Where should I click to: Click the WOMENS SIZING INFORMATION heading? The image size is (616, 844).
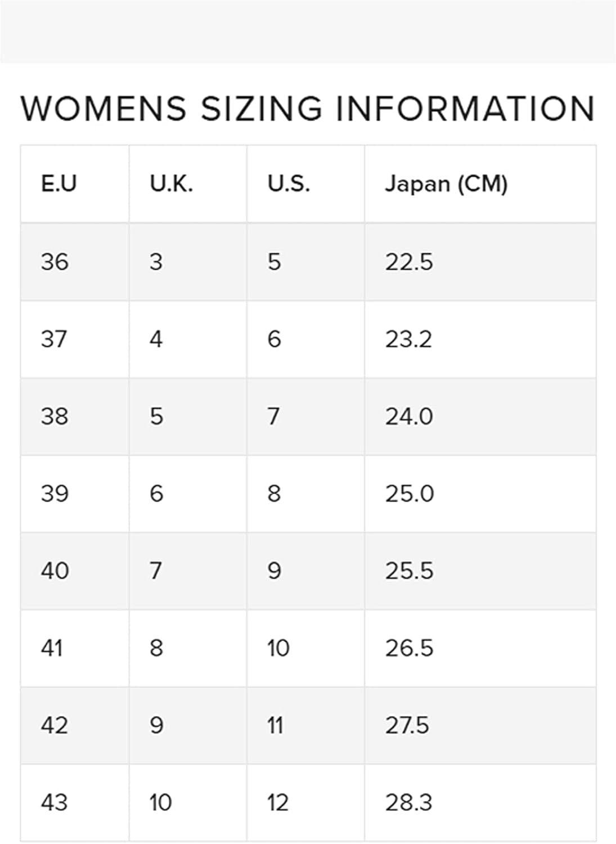click(x=308, y=108)
